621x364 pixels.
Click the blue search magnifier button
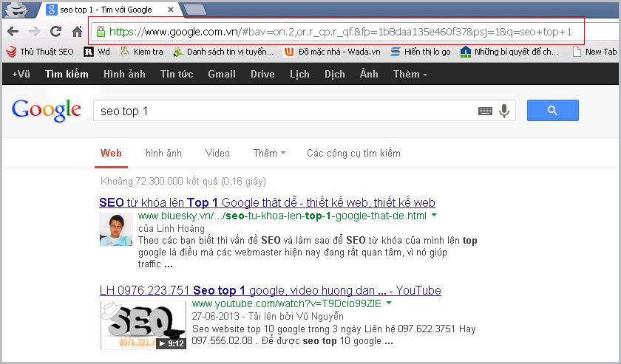(552, 111)
